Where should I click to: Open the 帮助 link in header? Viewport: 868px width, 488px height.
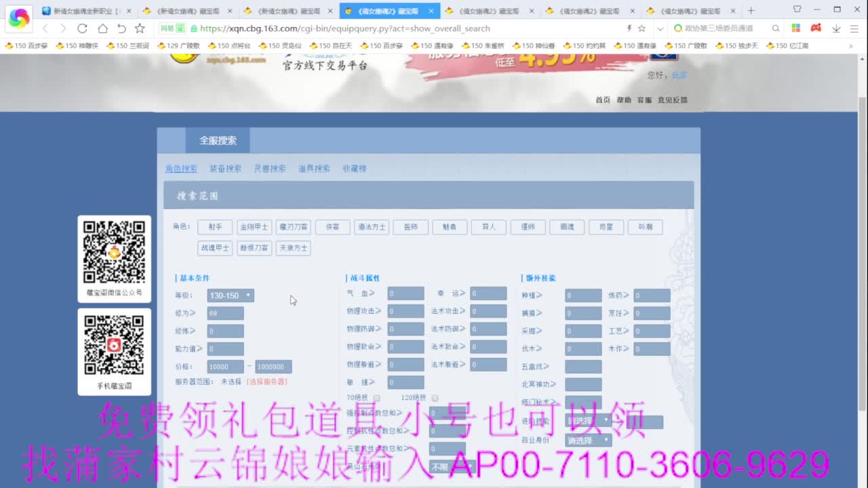coord(624,100)
